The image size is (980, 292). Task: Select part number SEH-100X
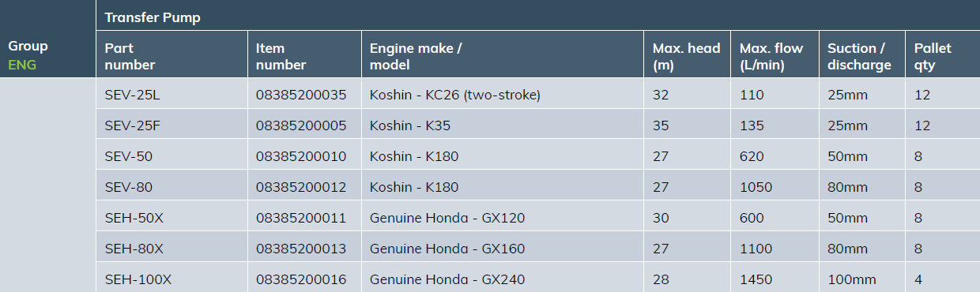(x=138, y=279)
